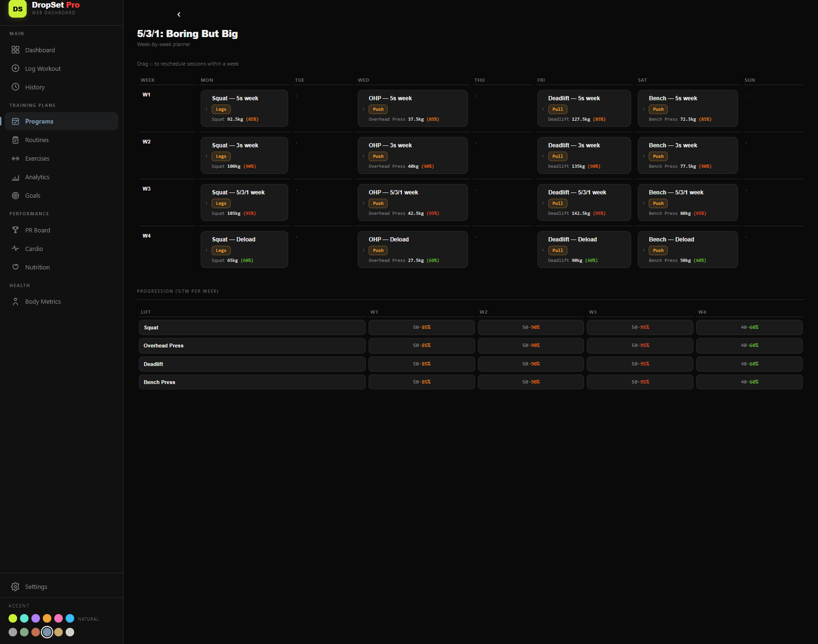818x644 pixels.
Task: Click the Pull tag on Deadlift — 3s week
Action: (557, 156)
